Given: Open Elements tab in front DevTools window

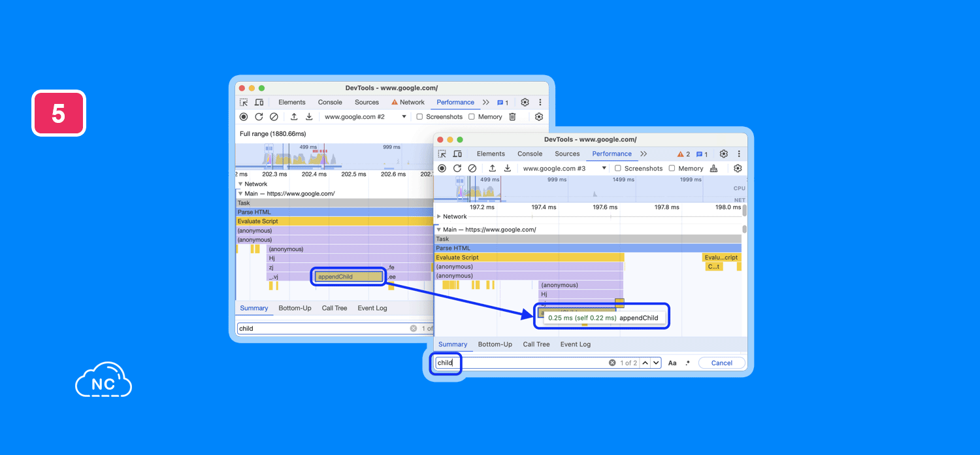Looking at the screenshot, I should (x=491, y=154).
